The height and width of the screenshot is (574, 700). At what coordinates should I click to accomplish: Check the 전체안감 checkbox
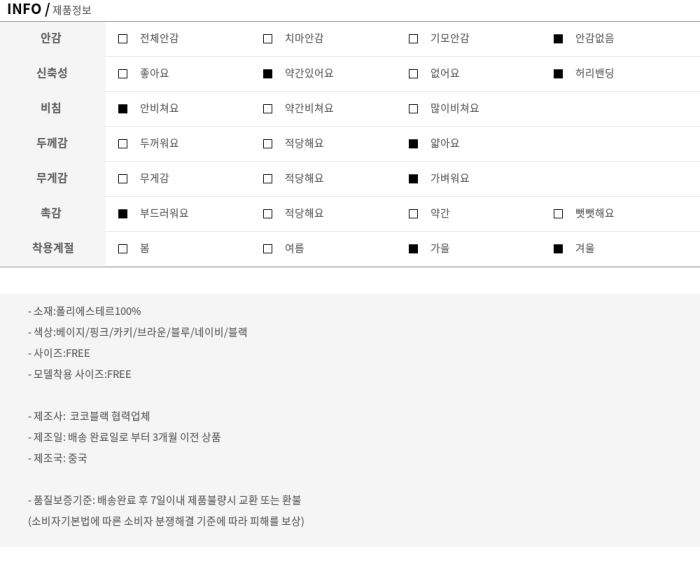pyautogui.click(x=123, y=39)
